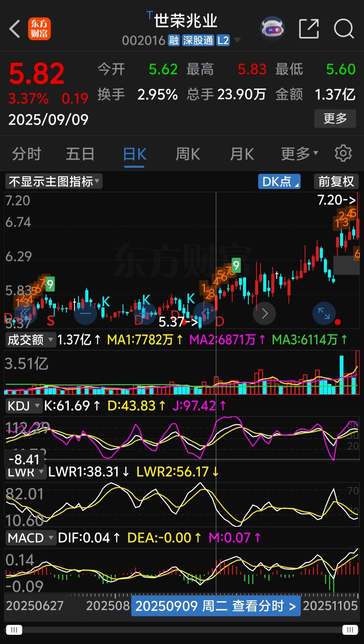The width and height of the screenshot is (364, 644).
Task: Tap the 7.20-> high price label
Action: tap(336, 200)
